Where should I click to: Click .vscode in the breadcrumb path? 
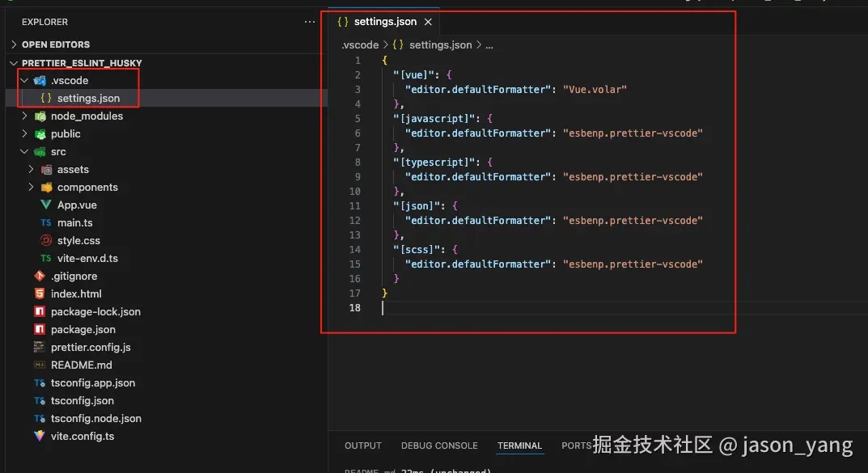click(360, 44)
